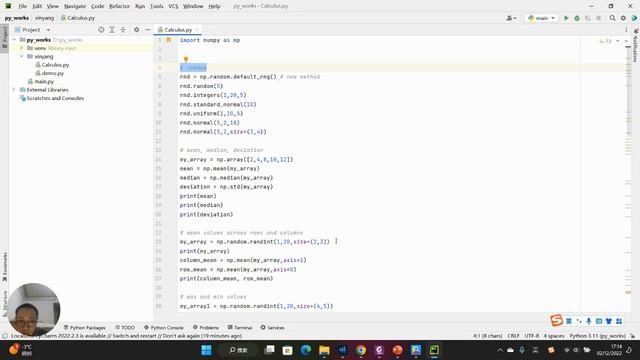Viewport: 640px width, 360px height.
Task: Jump to previous highlighted error arrow
Action: (x=618, y=41)
